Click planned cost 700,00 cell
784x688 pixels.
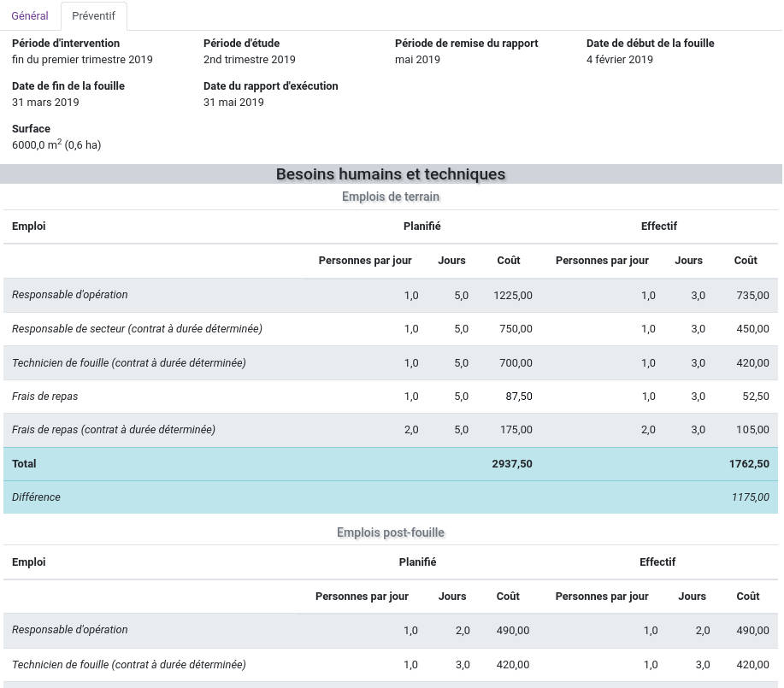516,363
